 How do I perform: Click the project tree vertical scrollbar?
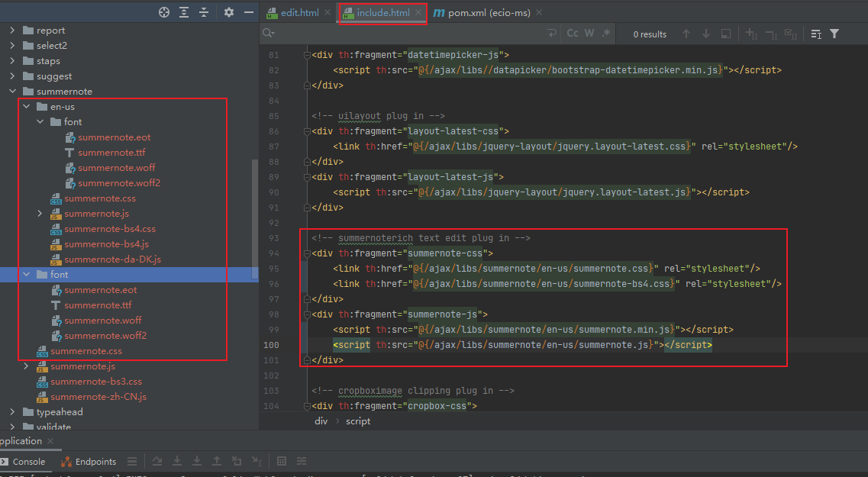tap(255, 220)
